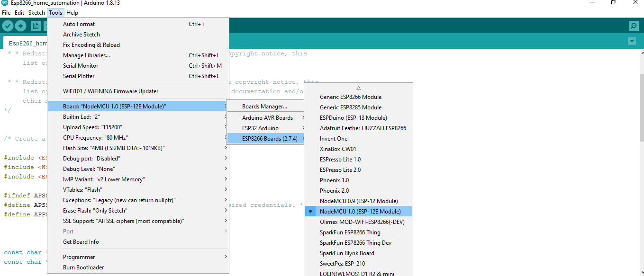This screenshot has width=644, height=276.
Task: Expand the Flash Size: 4MB submenu
Action: (138, 148)
